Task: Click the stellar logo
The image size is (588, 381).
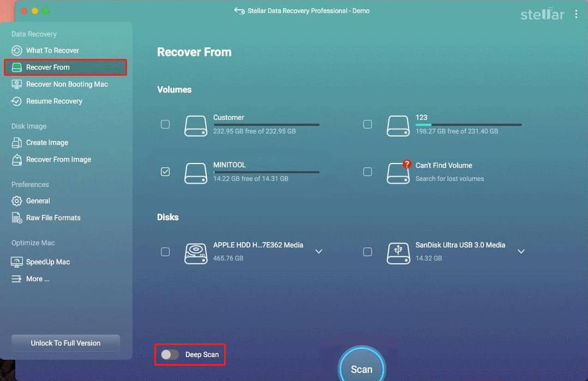Action: (x=542, y=14)
